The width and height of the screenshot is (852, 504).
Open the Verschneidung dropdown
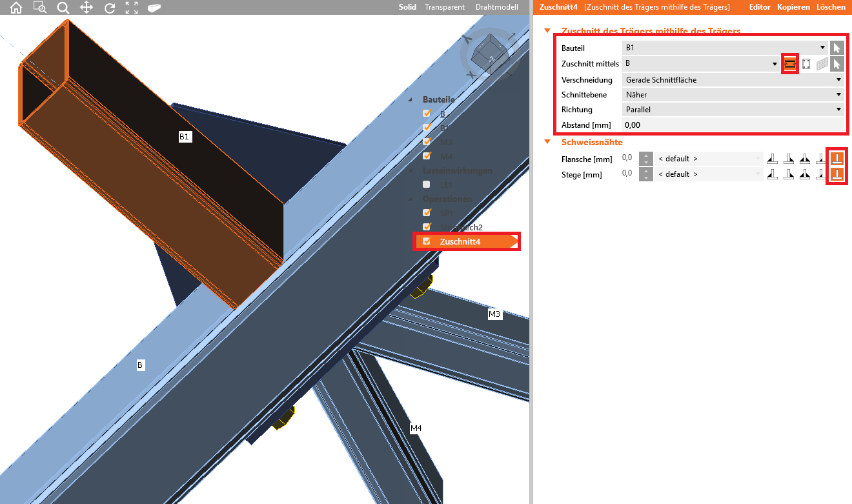click(x=733, y=80)
